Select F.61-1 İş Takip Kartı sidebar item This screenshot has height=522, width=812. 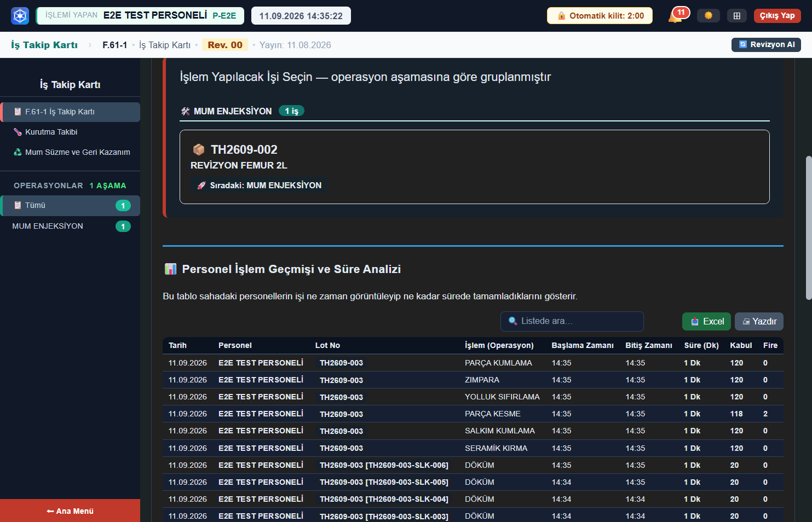[70, 112]
